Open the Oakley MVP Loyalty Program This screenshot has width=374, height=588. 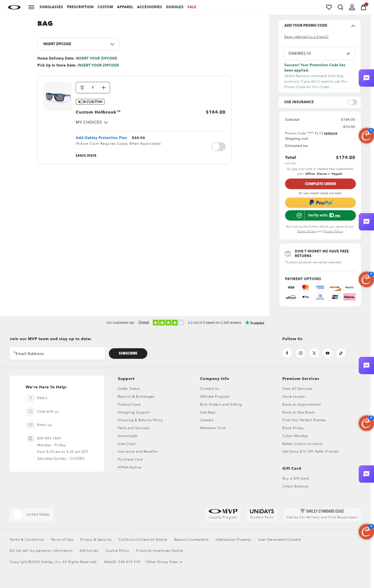tap(223, 514)
